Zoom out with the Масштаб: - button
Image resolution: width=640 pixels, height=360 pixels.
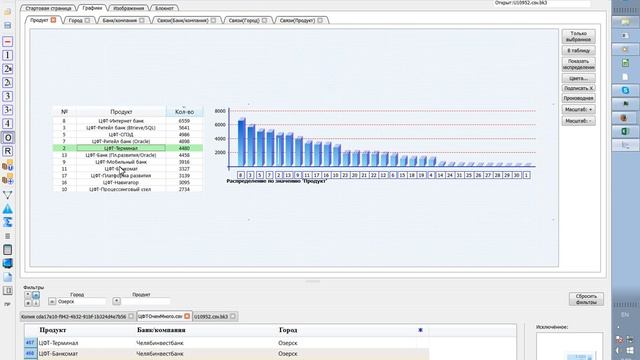pos(578,121)
